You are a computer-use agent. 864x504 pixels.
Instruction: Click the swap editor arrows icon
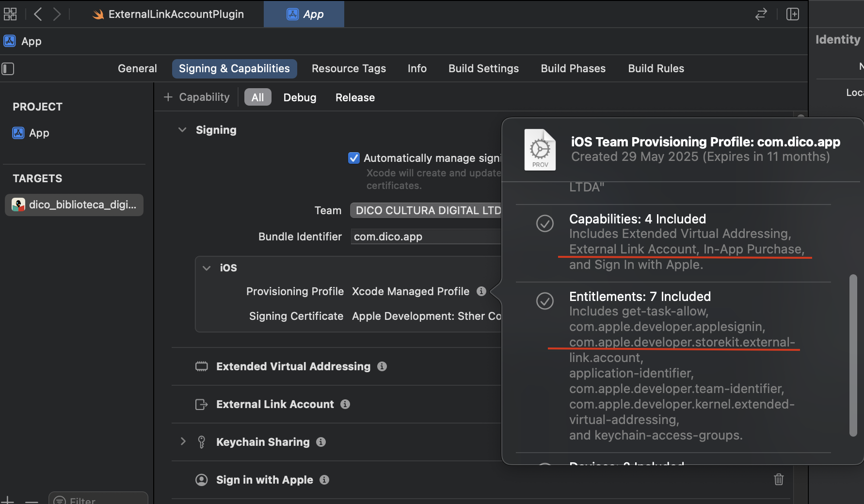click(x=761, y=14)
